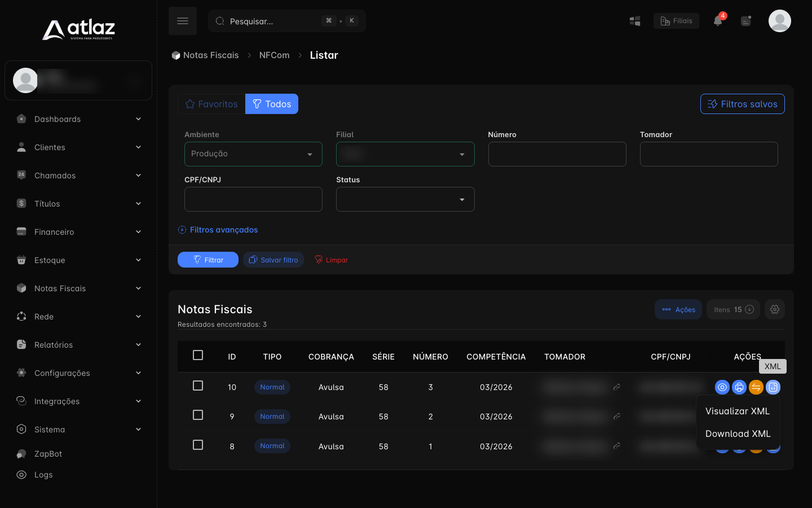Open the table settings gear icon
Viewport: 812px width, 508px height.
[x=775, y=309]
